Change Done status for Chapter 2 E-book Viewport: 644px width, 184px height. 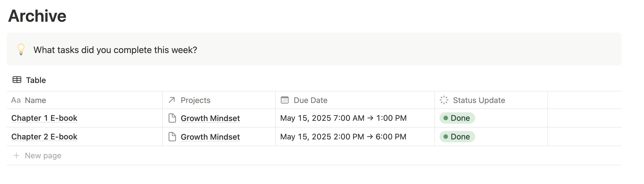coord(457,137)
